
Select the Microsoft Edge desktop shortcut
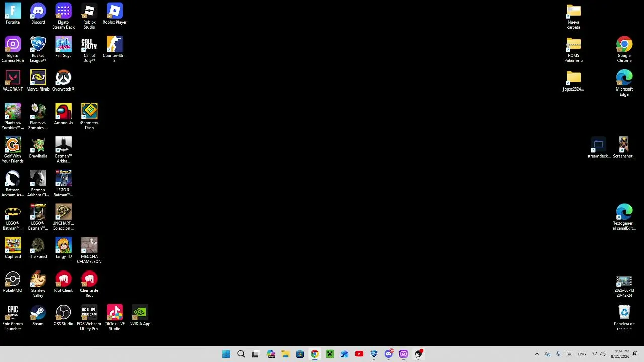click(x=624, y=83)
